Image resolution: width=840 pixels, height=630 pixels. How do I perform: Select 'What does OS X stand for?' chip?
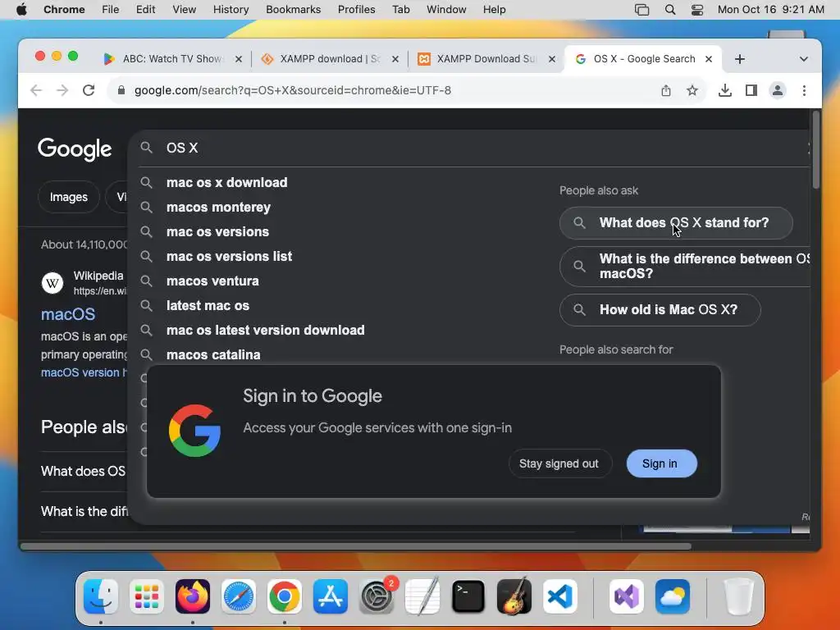click(676, 223)
